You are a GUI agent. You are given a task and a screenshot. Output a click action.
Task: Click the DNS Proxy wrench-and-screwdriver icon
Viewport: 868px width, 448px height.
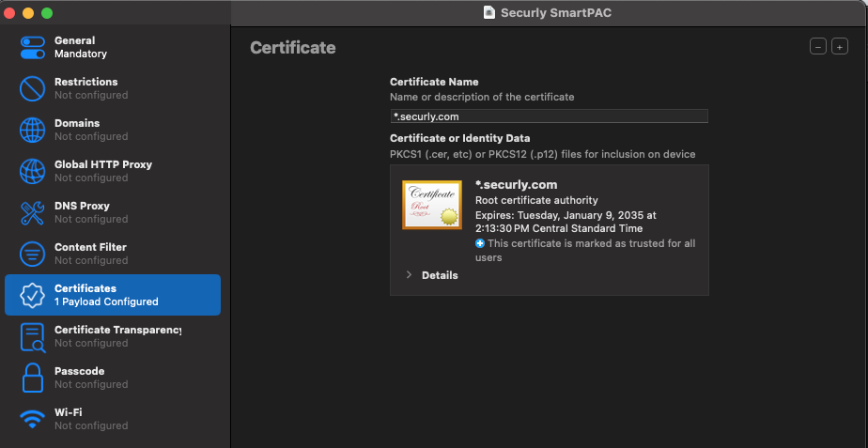[33, 212]
